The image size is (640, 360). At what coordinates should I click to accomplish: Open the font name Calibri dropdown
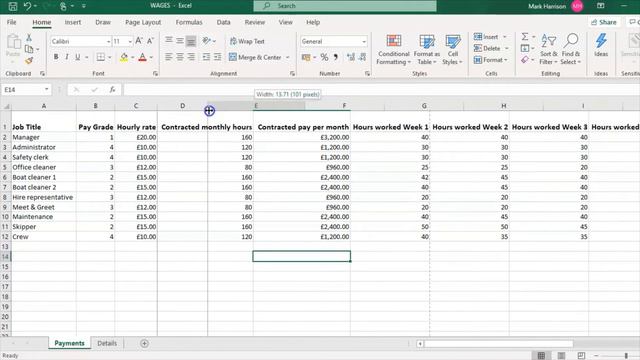point(109,42)
